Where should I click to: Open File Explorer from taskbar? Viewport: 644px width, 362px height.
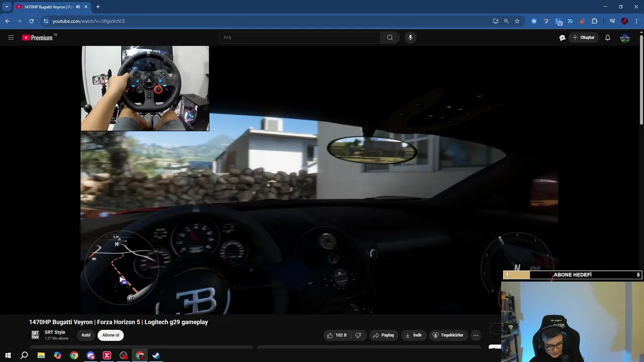click(41, 355)
